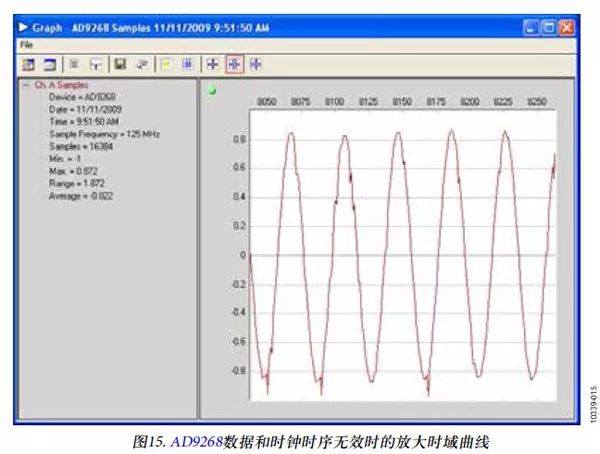The image size is (600, 454).
Task: Select the Samples = 16384 row
Action: point(81,146)
